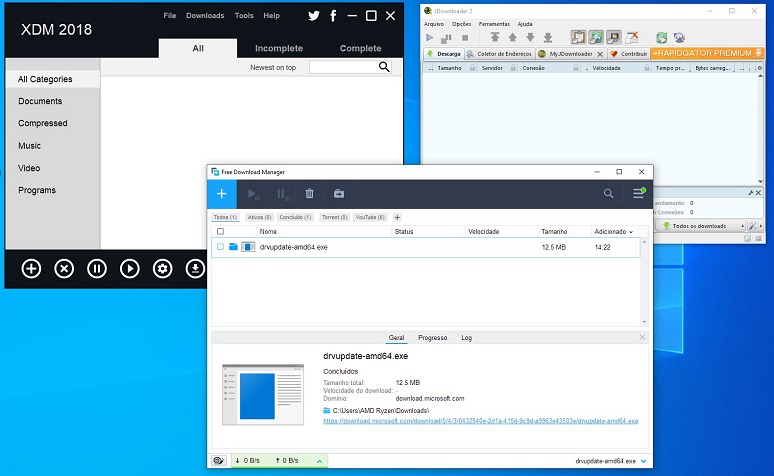Click the pause icon in FDM toolbar
The width and height of the screenshot is (774, 476).
click(282, 194)
